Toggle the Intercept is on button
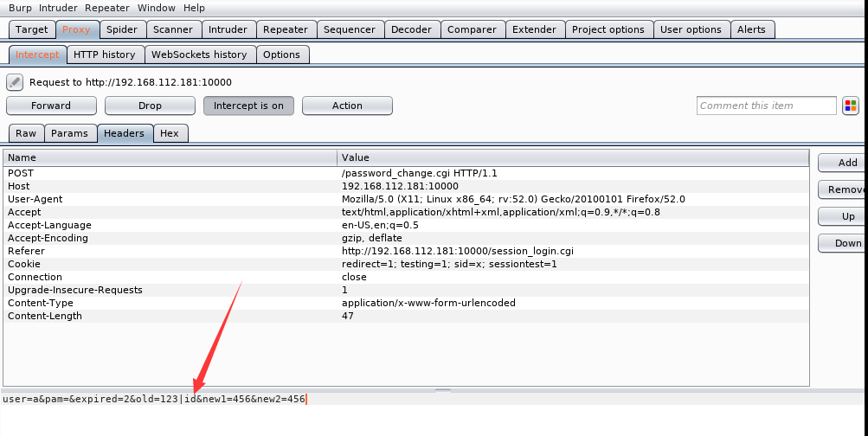Screen dimensions: 868x436 pyautogui.click(x=248, y=106)
